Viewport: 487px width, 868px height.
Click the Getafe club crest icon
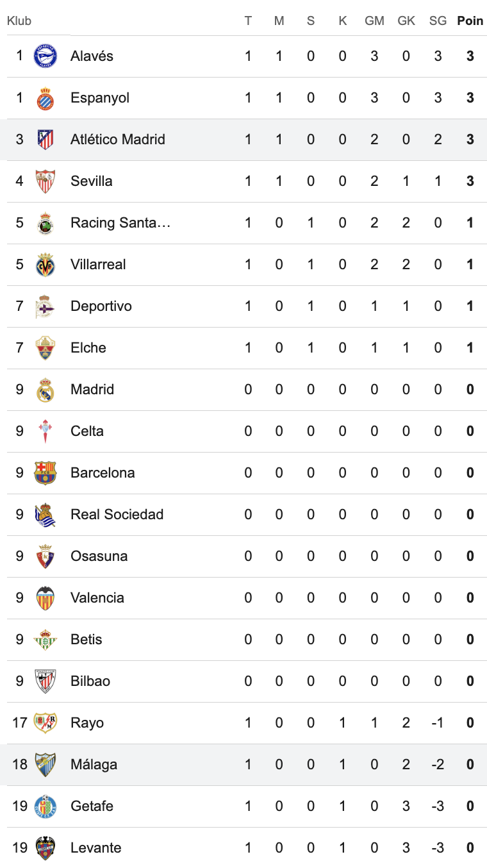[45, 806]
